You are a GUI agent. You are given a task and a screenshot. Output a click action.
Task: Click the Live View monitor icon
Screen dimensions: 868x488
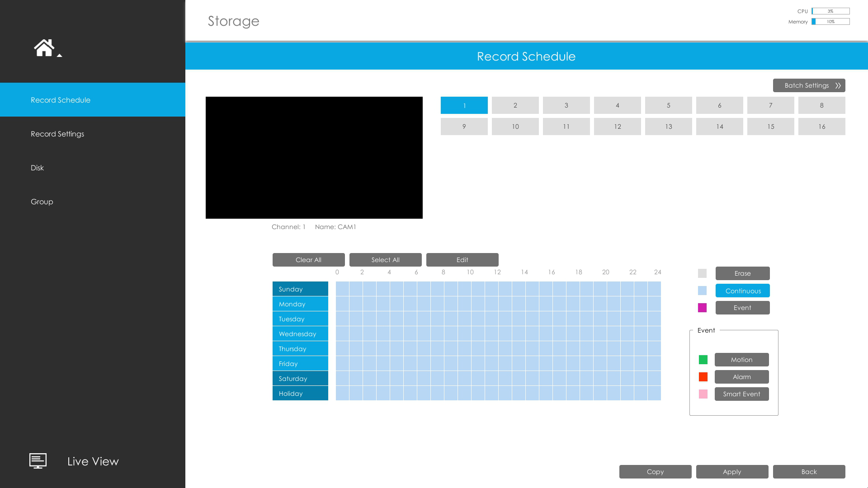[x=38, y=461]
